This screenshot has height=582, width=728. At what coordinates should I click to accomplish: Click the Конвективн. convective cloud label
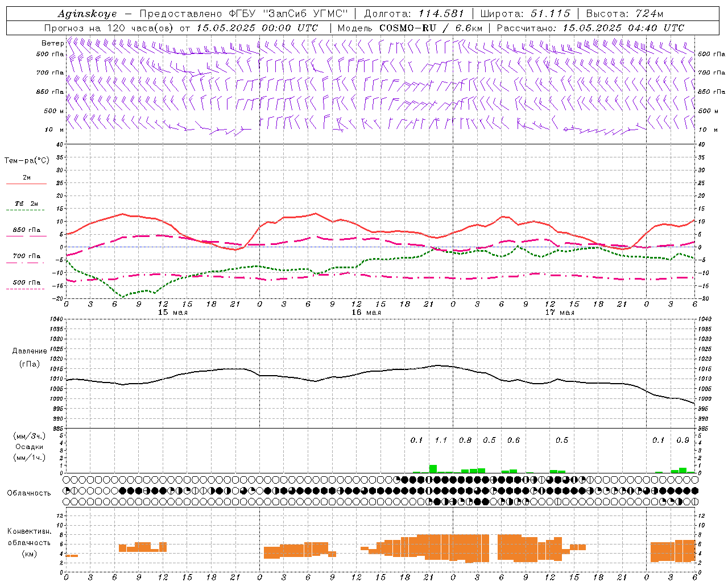pyautogui.click(x=30, y=531)
